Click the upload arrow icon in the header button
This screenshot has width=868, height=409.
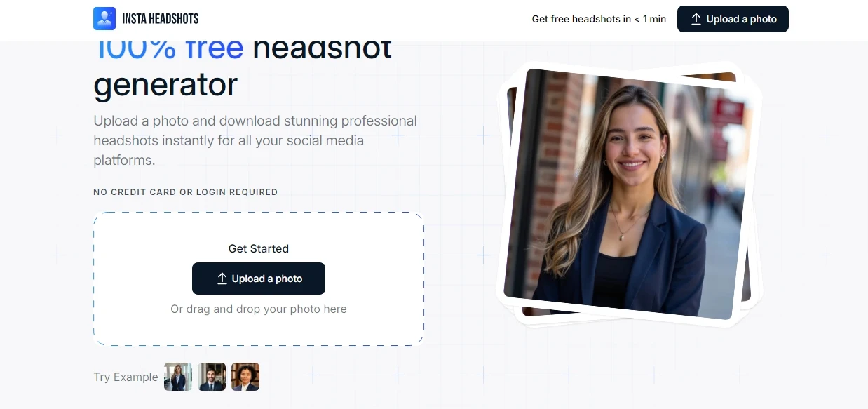coord(696,19)
